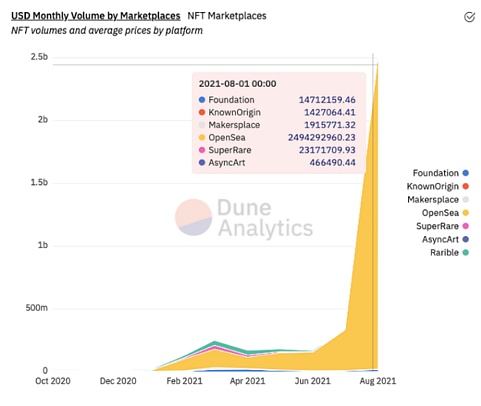This screenshot has width=481, height=406.
Task: Toggle Makersplace series in legend
Action: coord(438,200)
